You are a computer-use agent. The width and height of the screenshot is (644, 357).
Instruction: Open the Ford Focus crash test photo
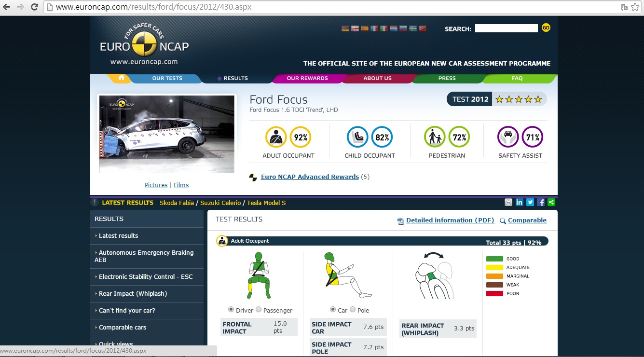(x=167, y=134)
